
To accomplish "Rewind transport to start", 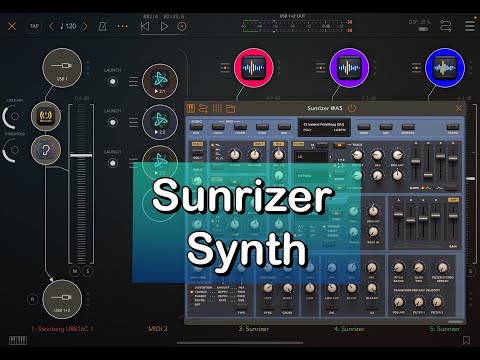I will (145, 26).
